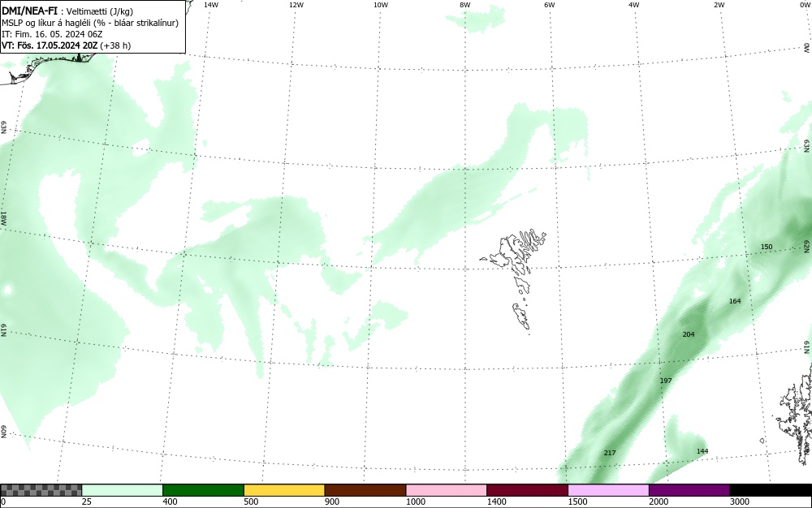
Task: Click the CAPE value 150 on the map
Action: pyautogui.click(x=767, y=247)
